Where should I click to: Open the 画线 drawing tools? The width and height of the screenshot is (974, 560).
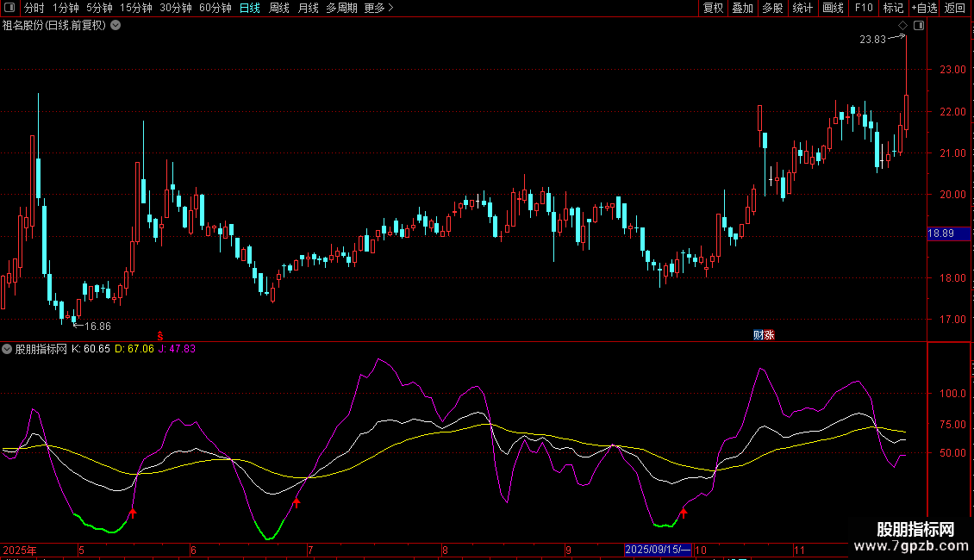tap(833, 8)
